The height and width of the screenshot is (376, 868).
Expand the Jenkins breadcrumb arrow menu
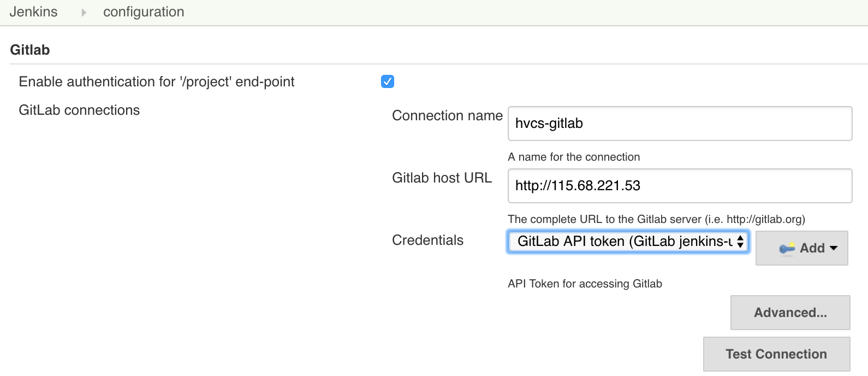point(84,12)
